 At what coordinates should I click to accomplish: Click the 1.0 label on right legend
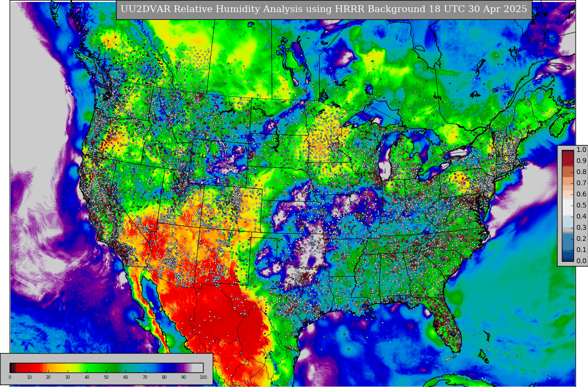pos(581,150)
